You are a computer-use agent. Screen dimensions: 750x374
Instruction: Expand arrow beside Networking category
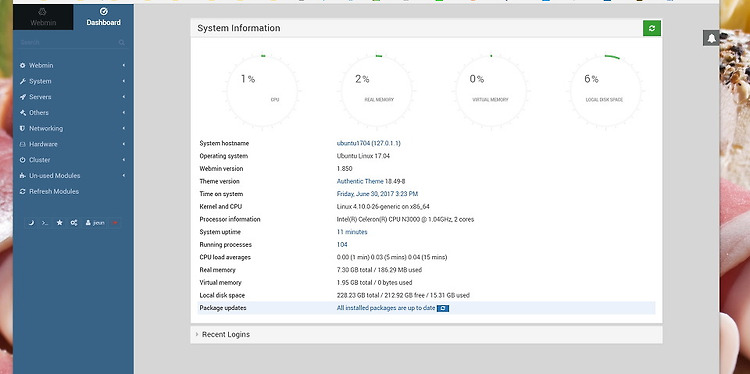123,129
